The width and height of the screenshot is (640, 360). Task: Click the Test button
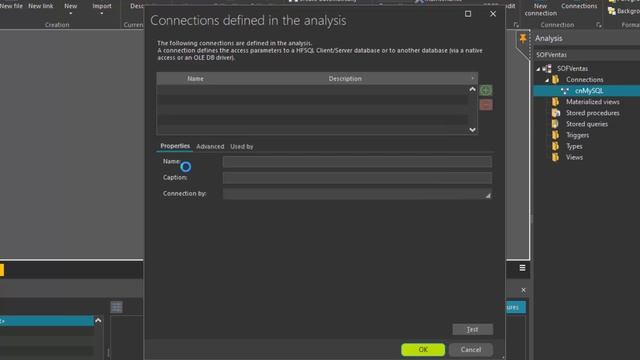(x=472, y=329)
